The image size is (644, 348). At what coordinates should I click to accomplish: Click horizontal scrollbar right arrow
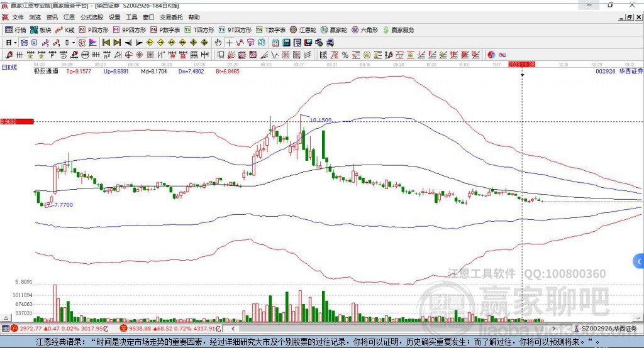click(x=553, y=329)
